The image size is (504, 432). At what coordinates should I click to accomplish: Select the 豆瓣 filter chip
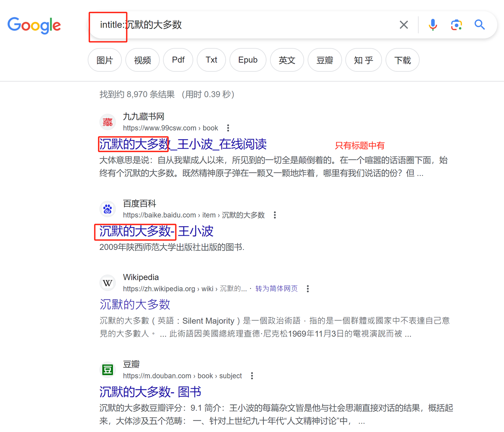325,60
